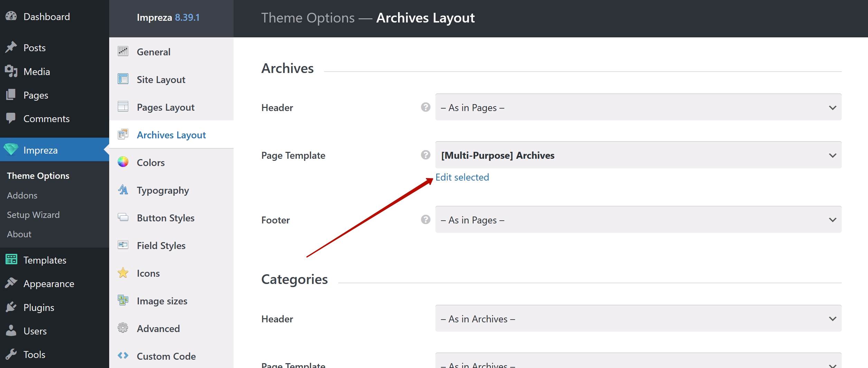
Task: Click the Media library icon
Action: (x=11, y=71)
